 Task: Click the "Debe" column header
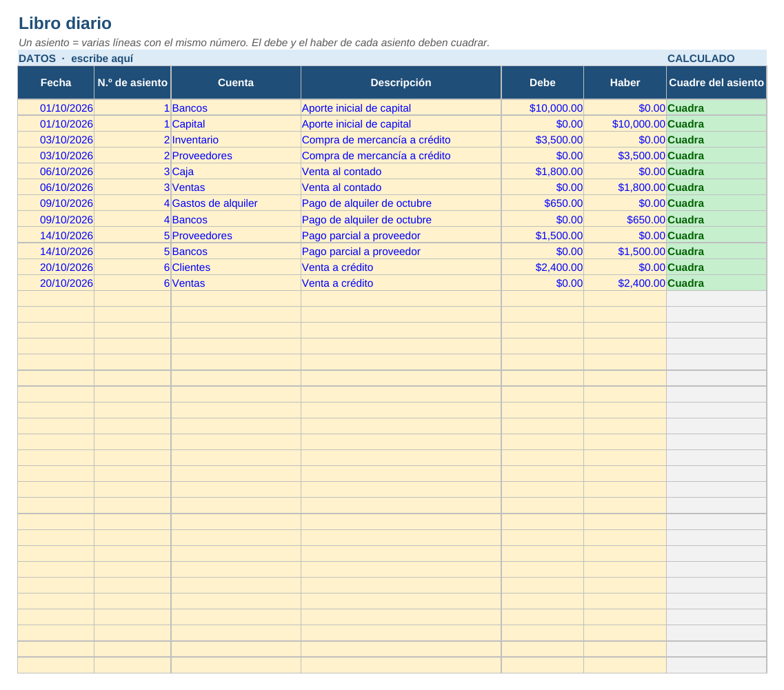coord(543,83)
